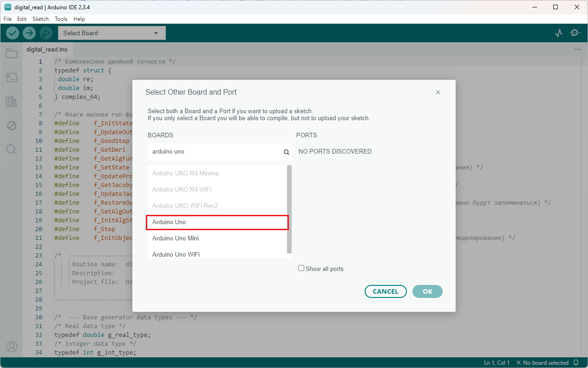Image resolution: width=588 pixels, height=368 pixels.
Task: Close the Select Other Board dialog
Action: tap(438, 92)
